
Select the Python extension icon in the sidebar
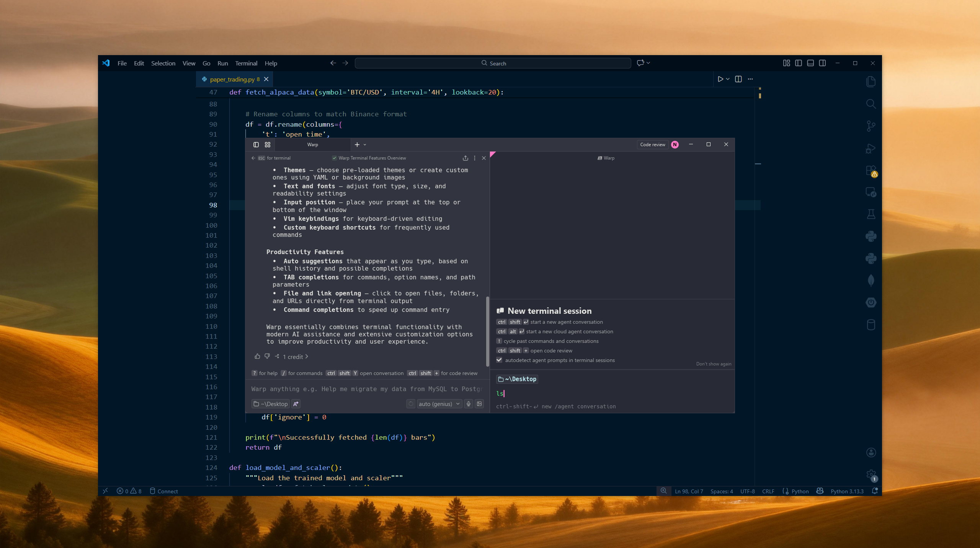click(871, 236)
